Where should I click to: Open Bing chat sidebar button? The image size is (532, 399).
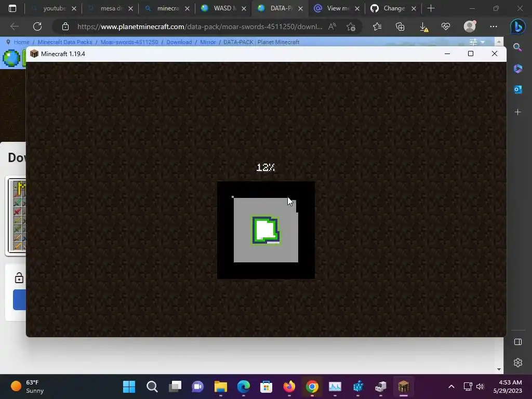pyautogui.click(x=518, y=26)
